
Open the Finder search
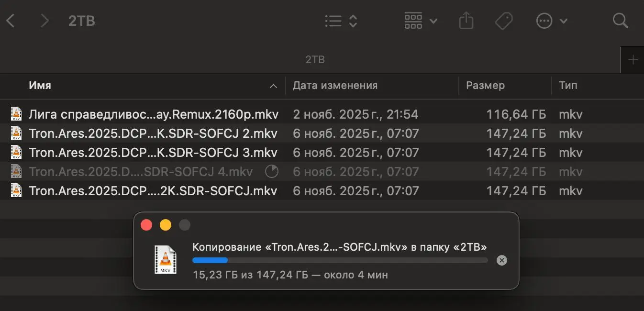pyautogui.click(x=620, y=21)
